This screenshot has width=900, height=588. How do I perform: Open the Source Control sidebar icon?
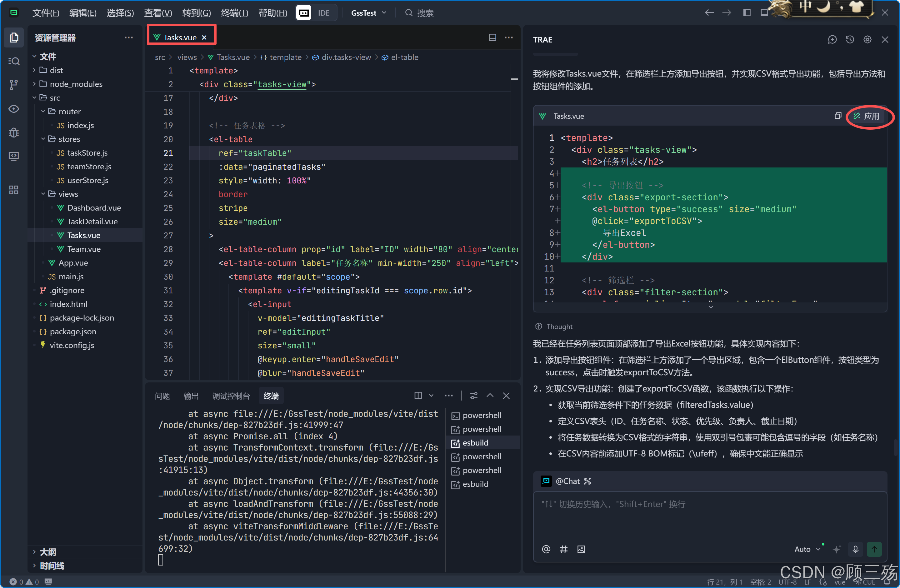click(14, 85)
